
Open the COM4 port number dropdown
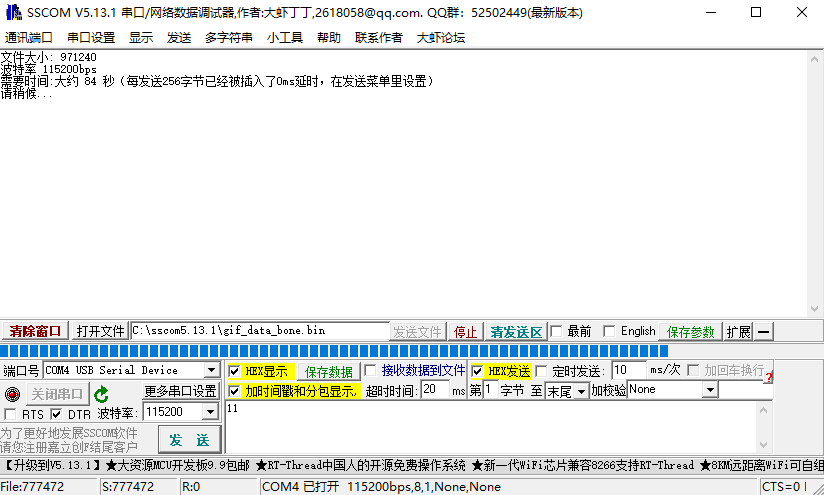point(211,370)
